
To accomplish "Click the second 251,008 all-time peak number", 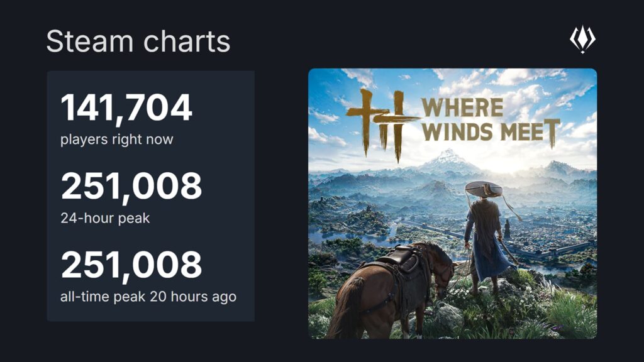I will click(x=131, y=265).
